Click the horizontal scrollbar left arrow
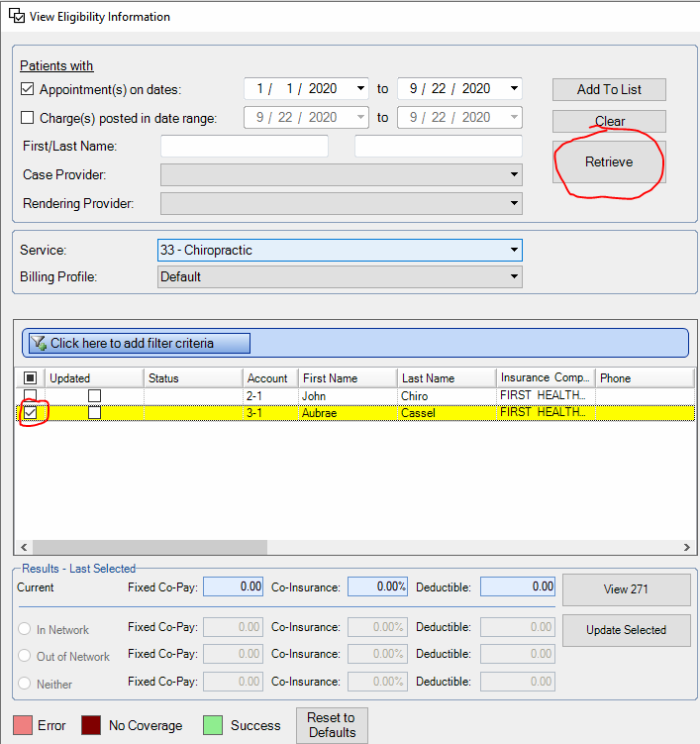This screenshot has width=700, height=744. point(24,547)
